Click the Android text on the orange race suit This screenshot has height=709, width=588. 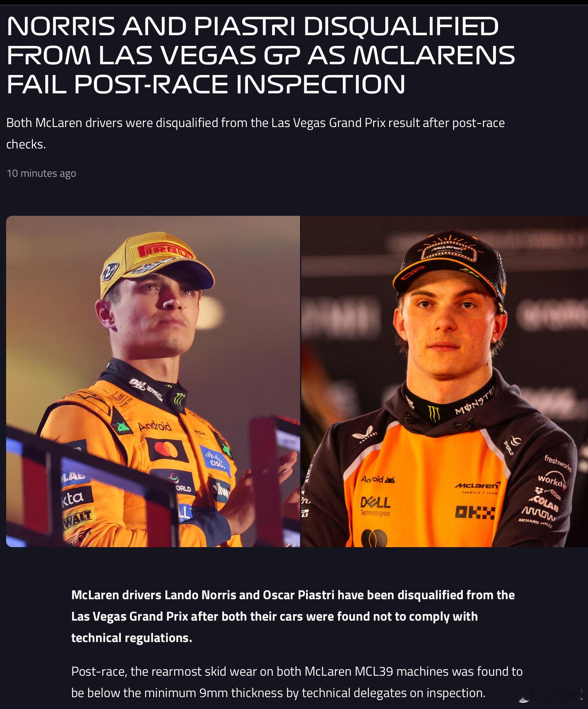tap(155, 426)
